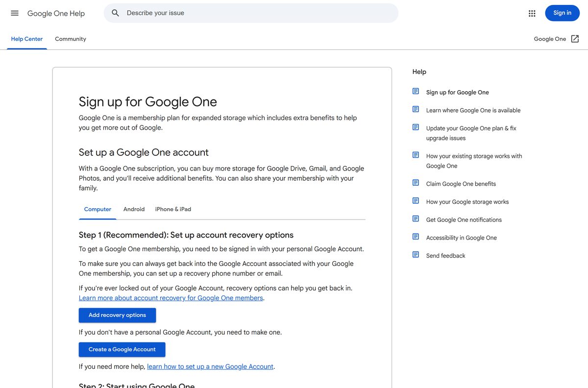The height and width of the screenshot is (388, 588).
Task: Click the Create a Google Account button
Action: tap(122, 349)
